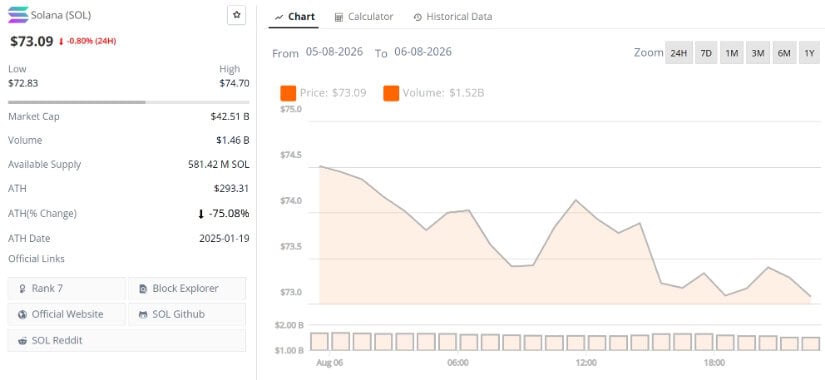Click the Available Supply 581.42 M SOL

(x=219, y=165)
